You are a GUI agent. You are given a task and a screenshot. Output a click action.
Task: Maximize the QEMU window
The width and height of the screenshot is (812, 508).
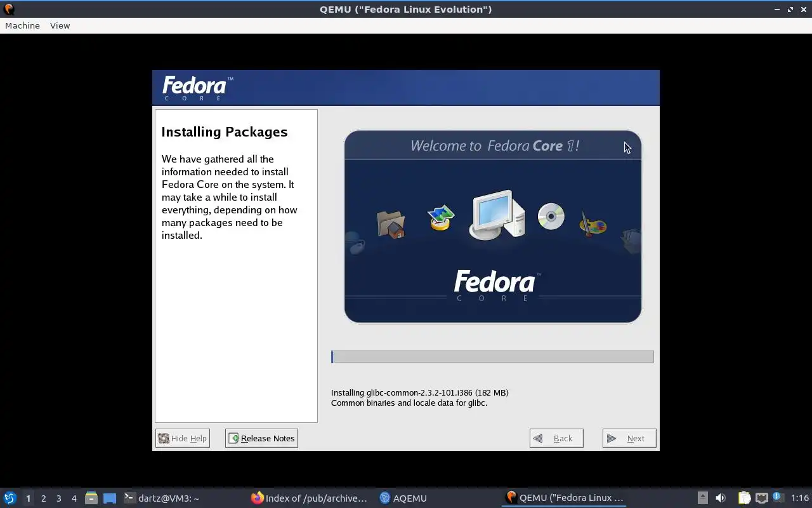tap(790, 10)
